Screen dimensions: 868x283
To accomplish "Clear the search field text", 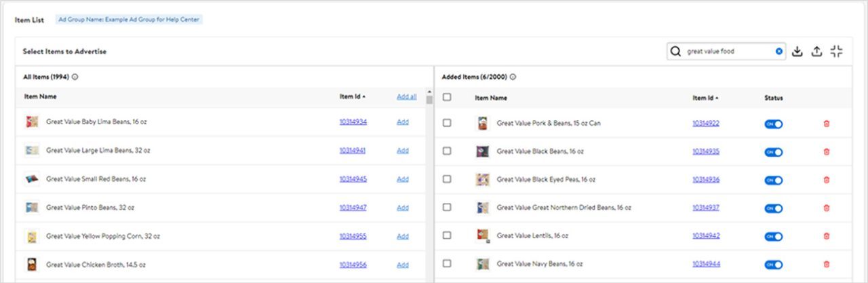I will coord(779,52).
